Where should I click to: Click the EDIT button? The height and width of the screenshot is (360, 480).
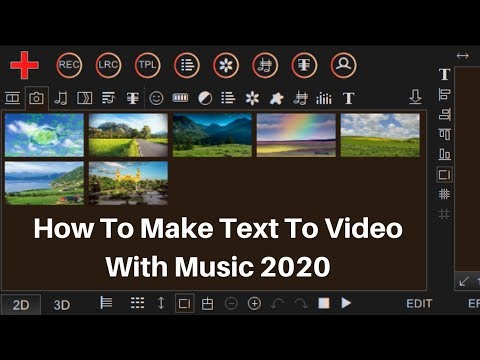(x=419, y=303)
